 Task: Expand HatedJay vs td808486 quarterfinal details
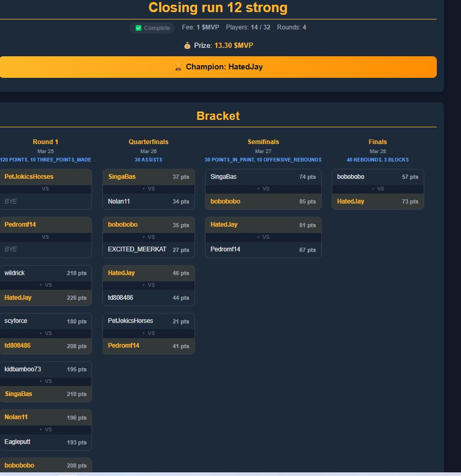(x=149, y=285)
